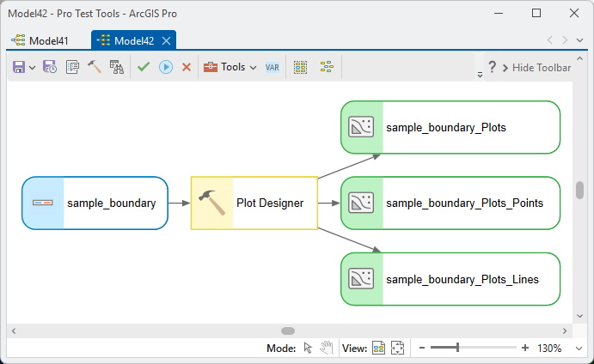Screen dimensions: 594x364
Task: Open the Find and Replace binoculars icon
Action: click(x=116, y=67)
